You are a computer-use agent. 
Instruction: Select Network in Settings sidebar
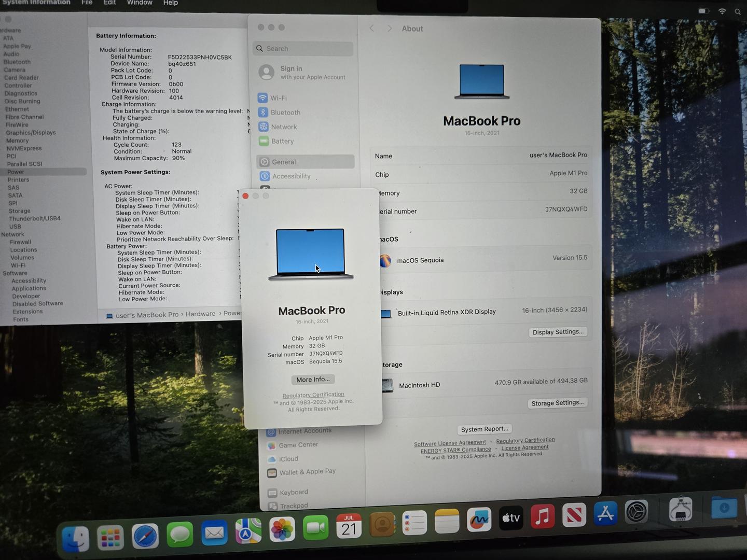tap(306, 127)
